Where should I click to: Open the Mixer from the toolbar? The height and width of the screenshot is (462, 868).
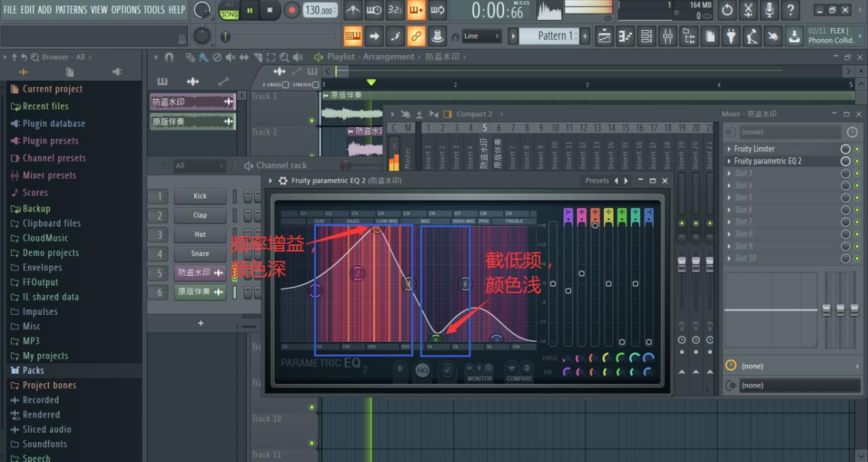click(668, 36)
